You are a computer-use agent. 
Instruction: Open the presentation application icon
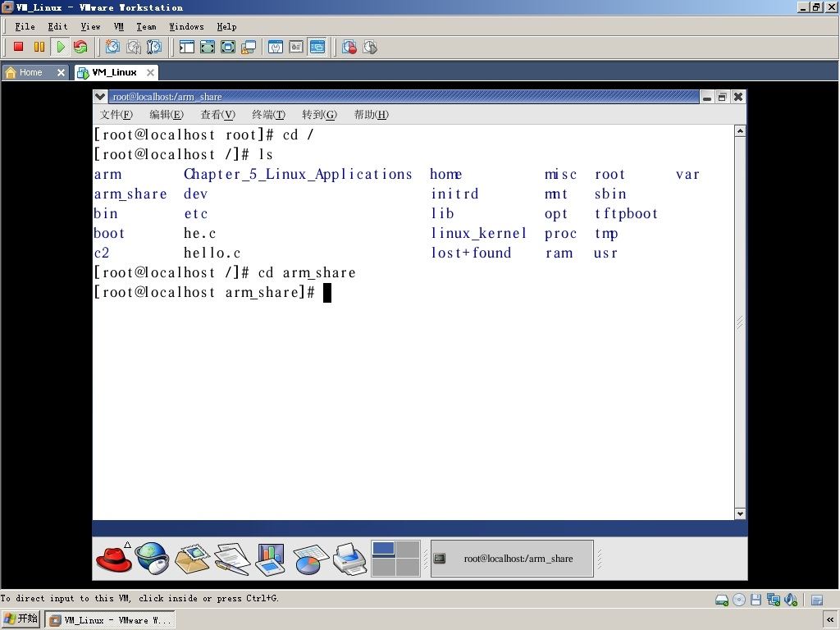point(270,559)
